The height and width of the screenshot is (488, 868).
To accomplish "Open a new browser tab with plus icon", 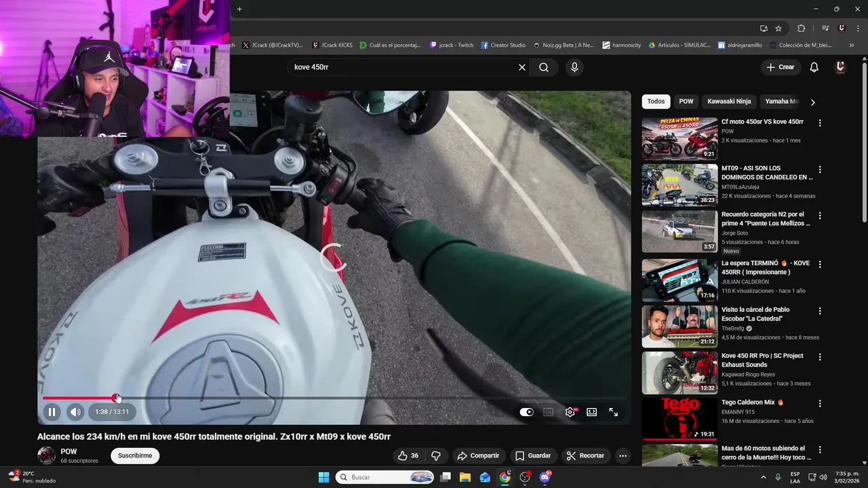I will coord(239,9).
